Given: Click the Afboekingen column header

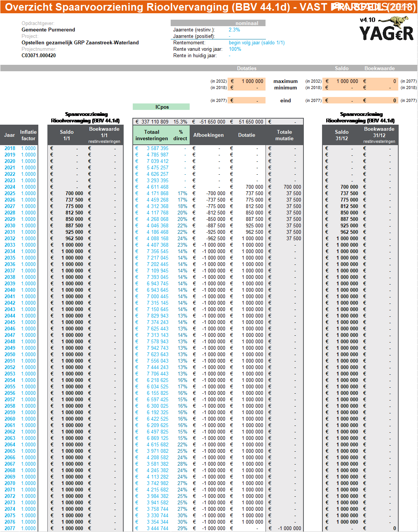Looking at the screenshot, I should 209,135.
